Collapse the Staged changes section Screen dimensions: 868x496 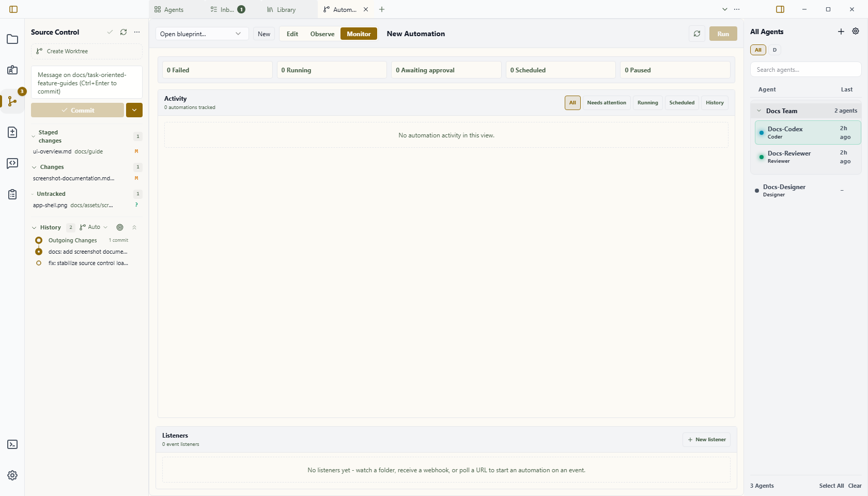[34, 136]
